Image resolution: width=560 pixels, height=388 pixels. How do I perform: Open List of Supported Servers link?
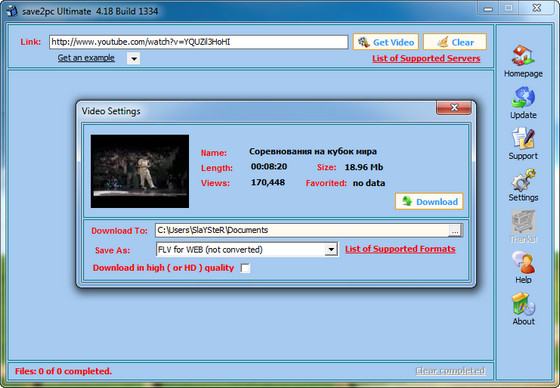pyautogui.click(x=426, y=58)
